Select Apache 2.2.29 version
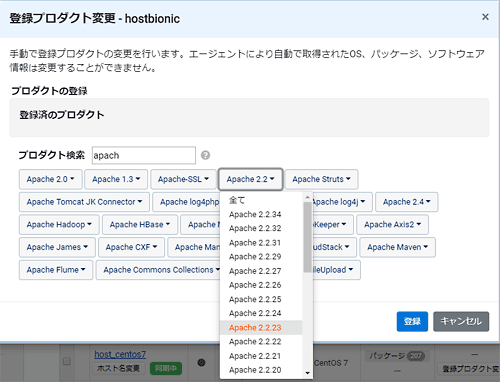This screenshot has width=500, height=382. click(x=261, y=257)
